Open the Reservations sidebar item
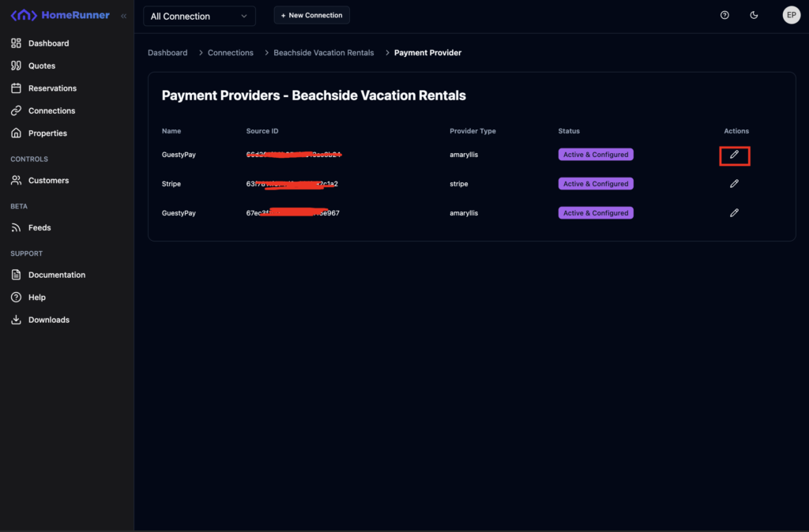This screenshot has width=809, height=532. coord(52,88)
